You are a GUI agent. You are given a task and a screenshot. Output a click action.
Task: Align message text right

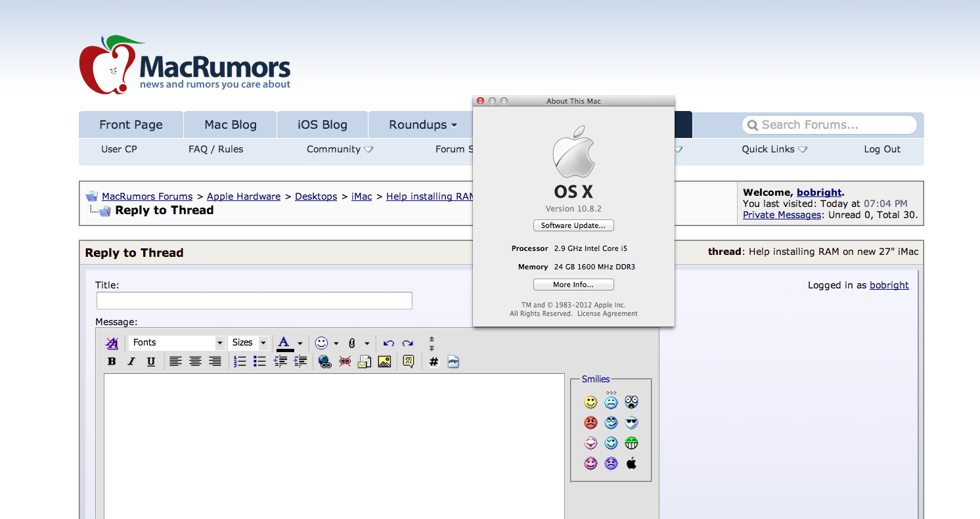215,361
